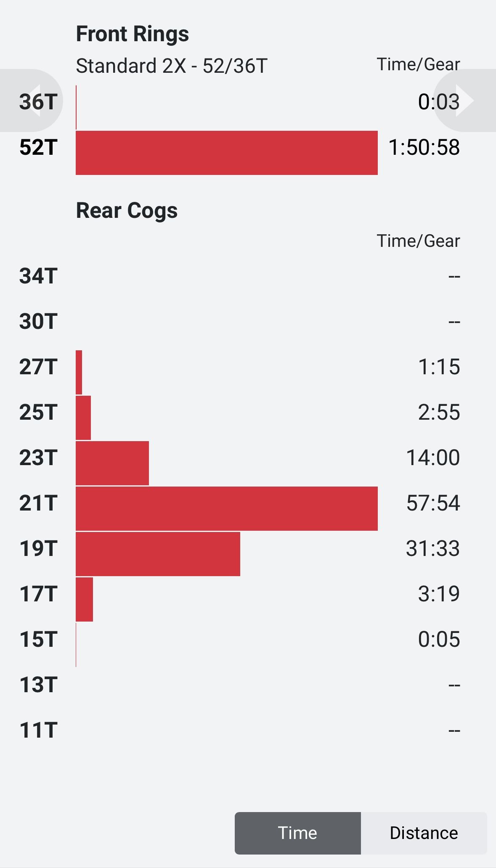Select the 21T rear cog bar
Viewport: 496px width, 868px height.
tap(227, 508)
